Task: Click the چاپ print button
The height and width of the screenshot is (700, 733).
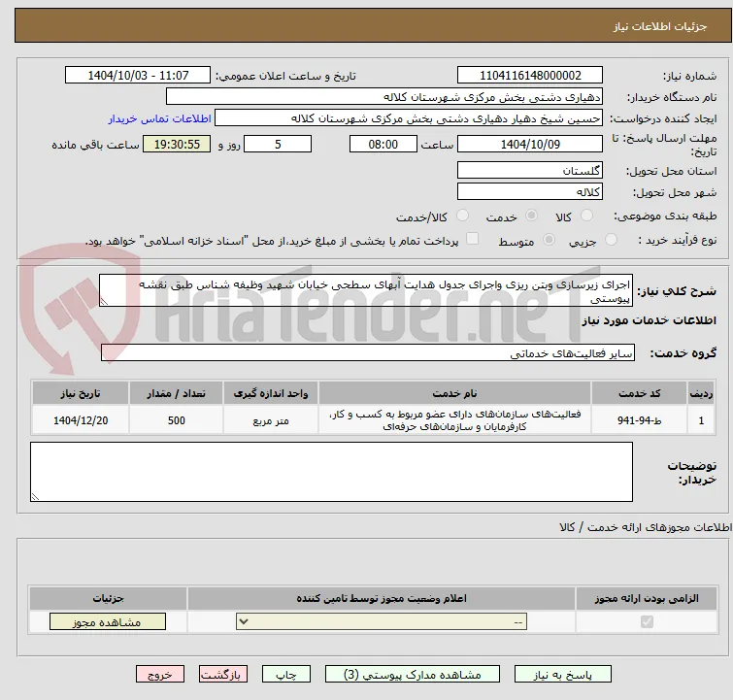Action: point(286,675)
